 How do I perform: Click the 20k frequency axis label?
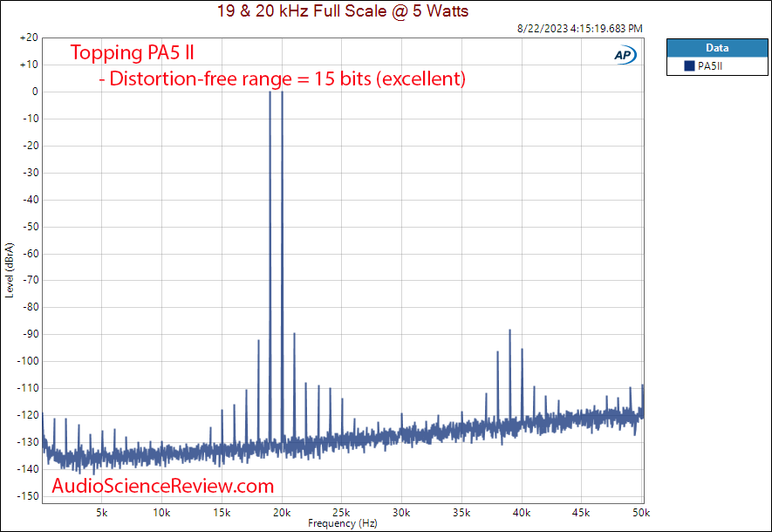[282, 513]
